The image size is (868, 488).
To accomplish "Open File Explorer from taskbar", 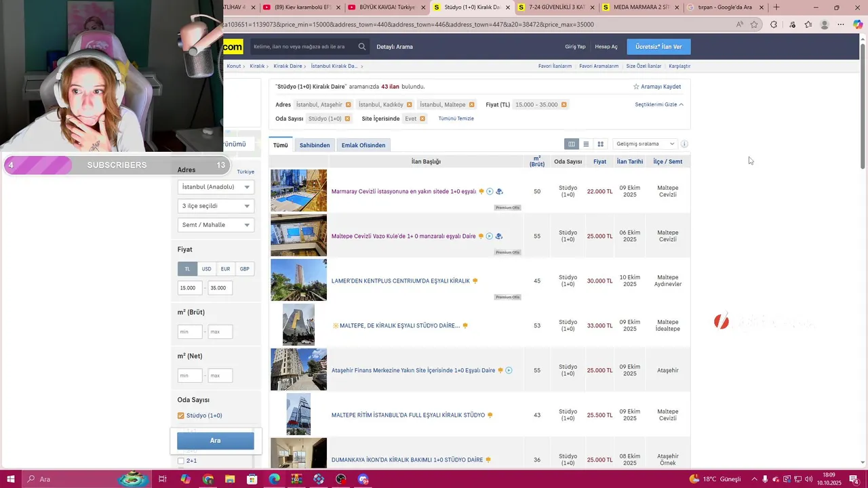I will (x=230, y=479).
